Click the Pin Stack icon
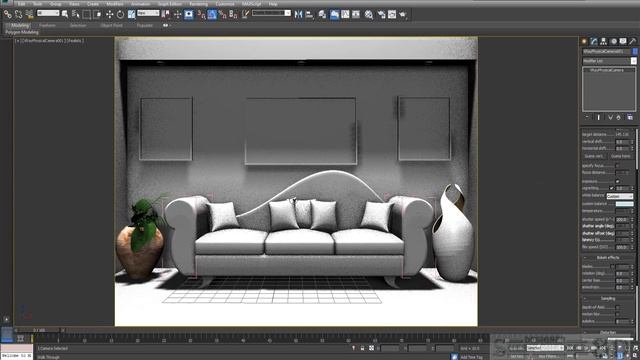 coord(587,118)
